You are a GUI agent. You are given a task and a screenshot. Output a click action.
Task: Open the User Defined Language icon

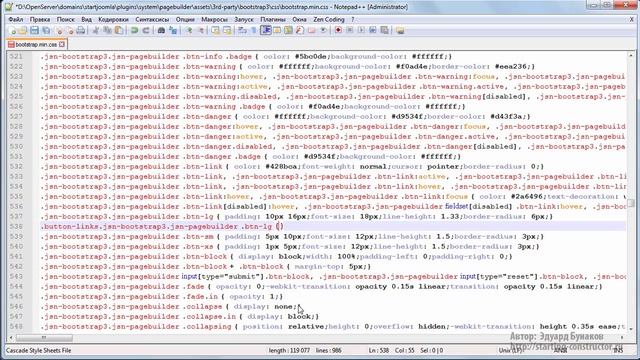coord(277,31)
